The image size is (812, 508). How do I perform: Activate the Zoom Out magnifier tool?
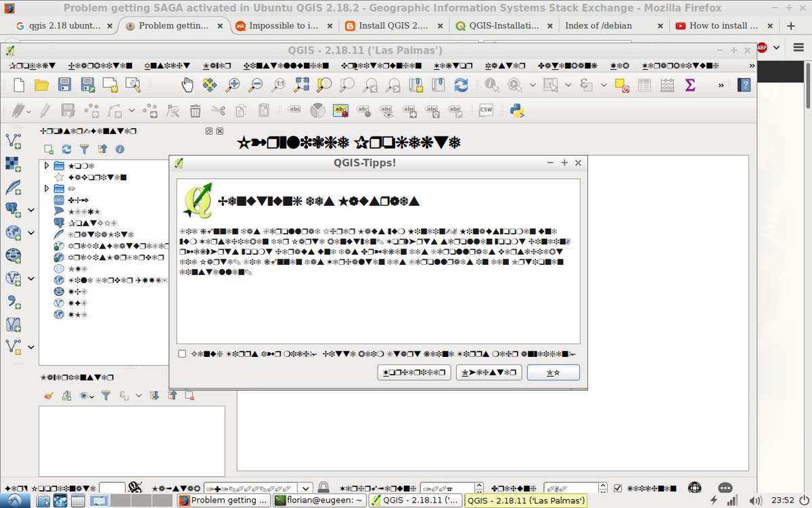[256, 85]
